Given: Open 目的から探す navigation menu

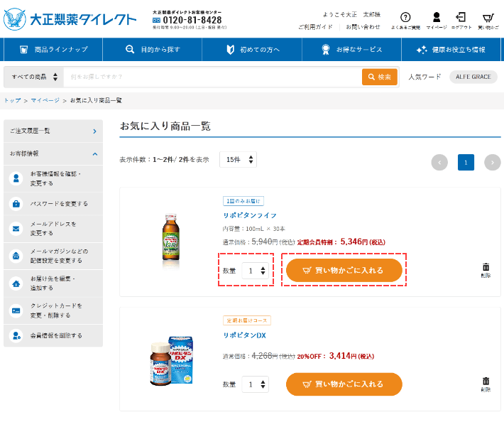Looking at the screenshot, I should (153, 50).
